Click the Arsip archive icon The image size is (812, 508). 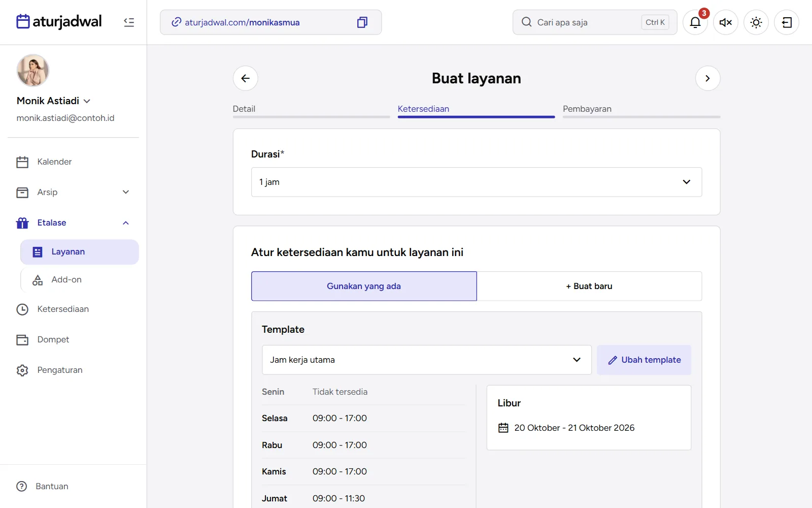point(22,193)
